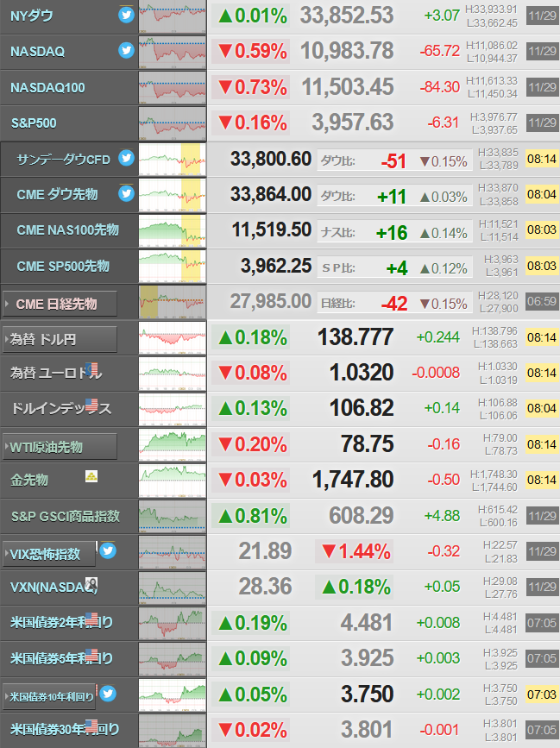Open the Twitter icon for サンデーダウCFD

126,157
